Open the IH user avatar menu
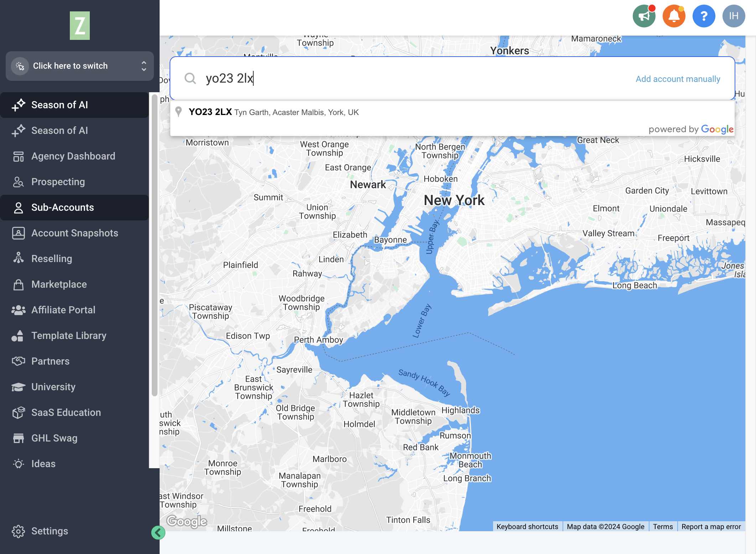This screenshot has width=756, height=554. pyautogui.click(x=734, y=16)
